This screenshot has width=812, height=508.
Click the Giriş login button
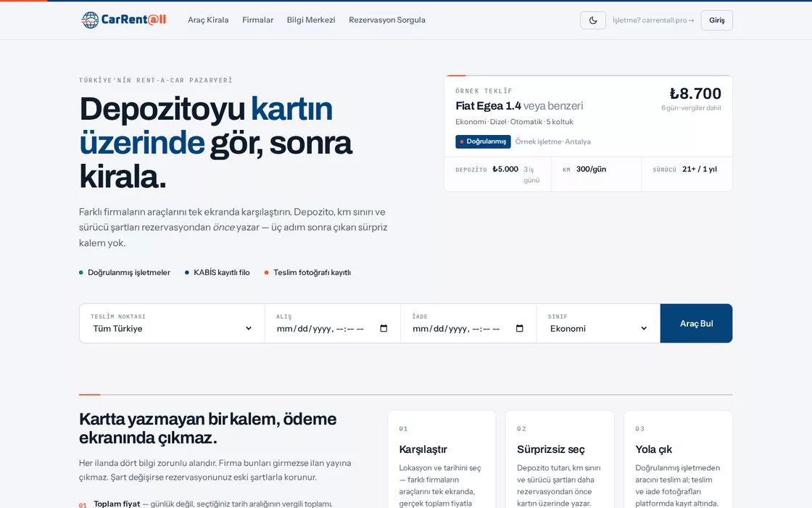[x=717, y=20]
